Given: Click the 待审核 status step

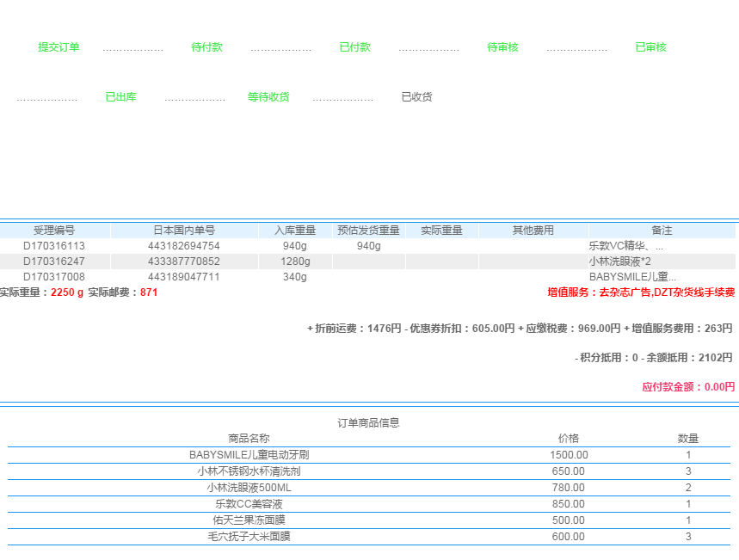Looking at the screenshot, I should (503, 47).
